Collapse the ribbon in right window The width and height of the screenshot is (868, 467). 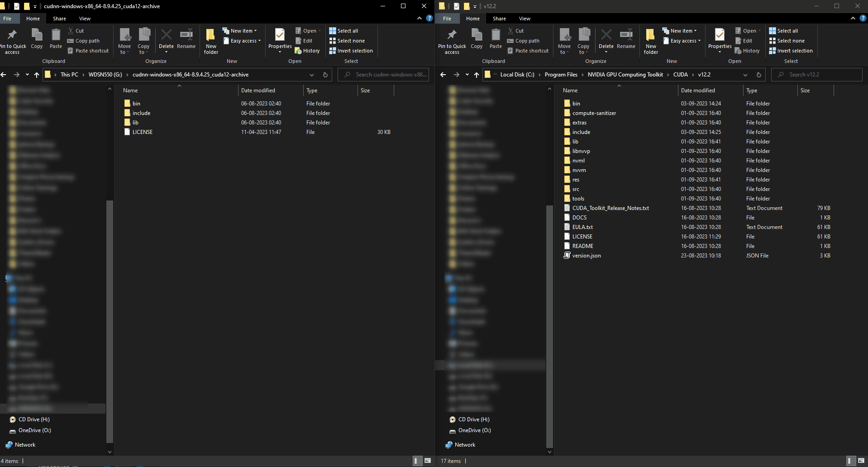click(x=853, y=19)
